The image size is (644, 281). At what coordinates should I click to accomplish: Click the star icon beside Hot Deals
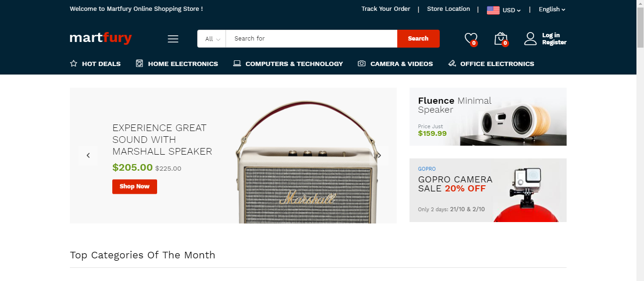point(74,63)
